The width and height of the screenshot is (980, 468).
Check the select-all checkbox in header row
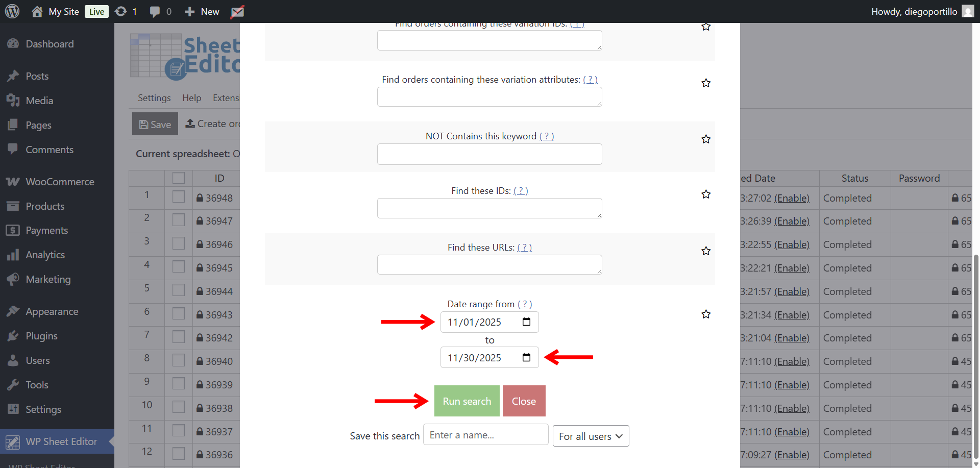pos(179,178)
